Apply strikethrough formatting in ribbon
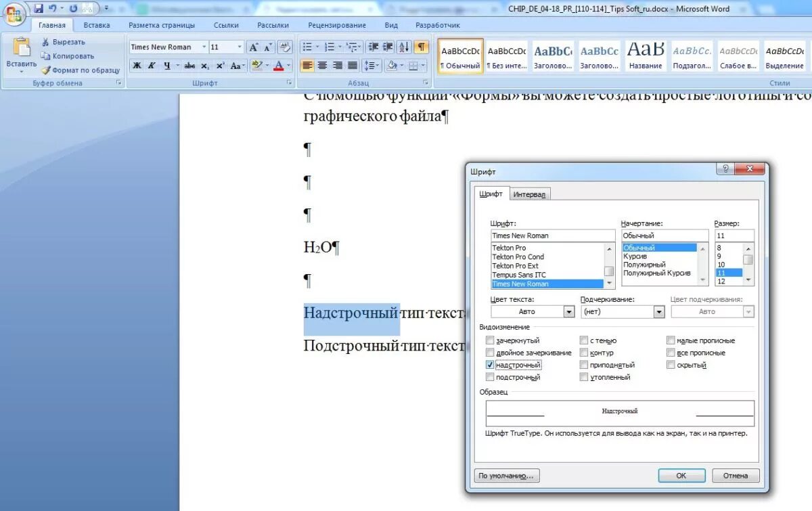This screenshot has height=511, width=812. [190, 66]
